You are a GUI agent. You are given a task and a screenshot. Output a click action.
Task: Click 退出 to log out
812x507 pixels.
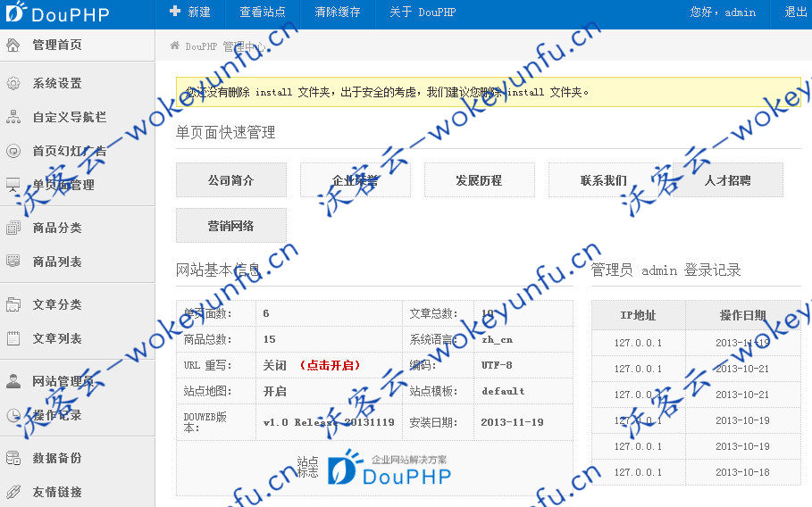pyautogui.click(x=795, y=12)
